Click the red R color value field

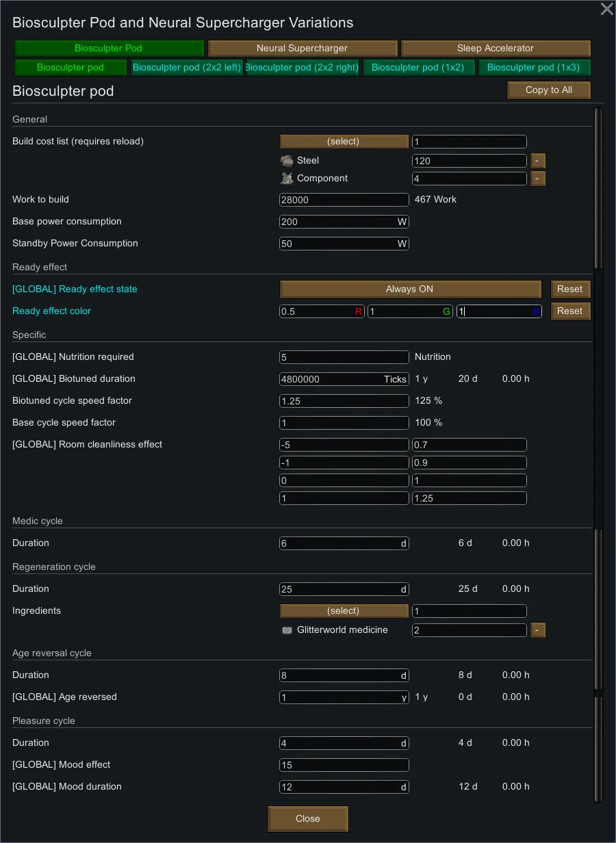(322, 311)
